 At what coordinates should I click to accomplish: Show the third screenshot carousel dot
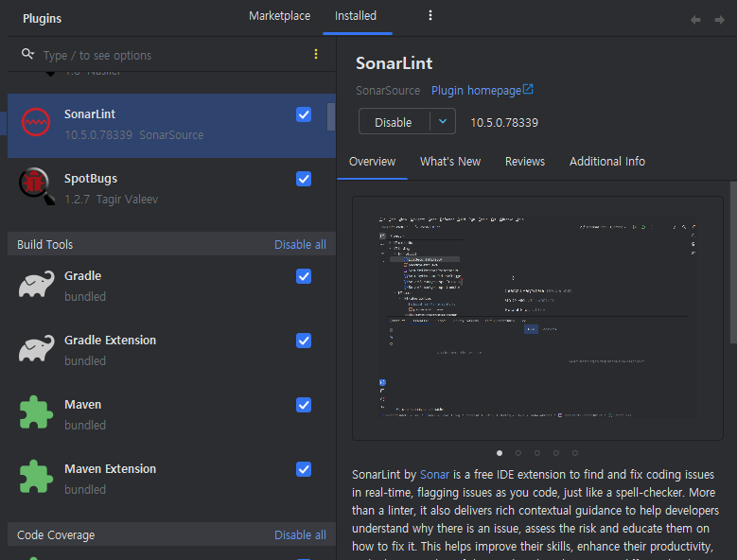(537, 453)
